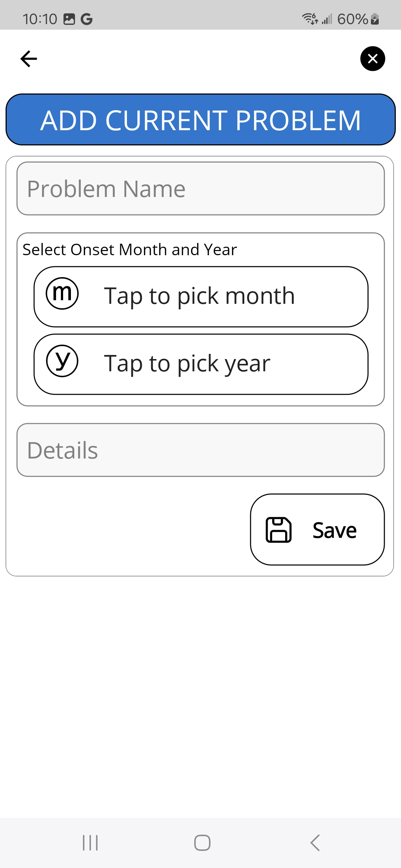This screenshot has width=401, height=868.
Task: Click the circled 'm' month icon
Action: 62,293
